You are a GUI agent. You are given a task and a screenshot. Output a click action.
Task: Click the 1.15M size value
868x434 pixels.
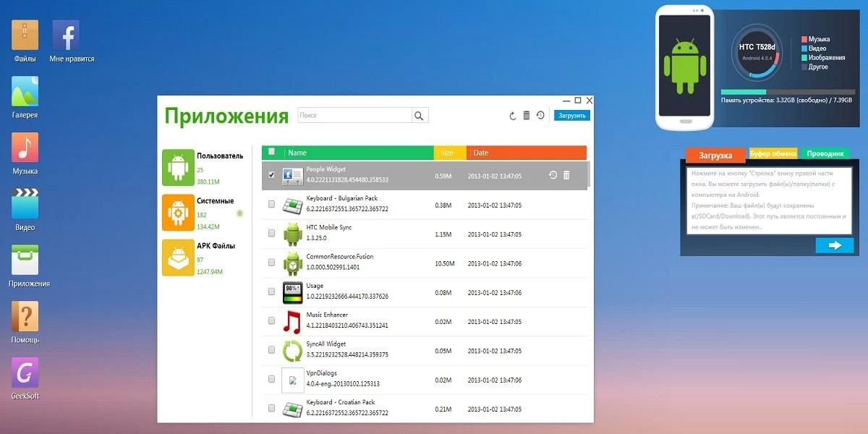(443, 234)
